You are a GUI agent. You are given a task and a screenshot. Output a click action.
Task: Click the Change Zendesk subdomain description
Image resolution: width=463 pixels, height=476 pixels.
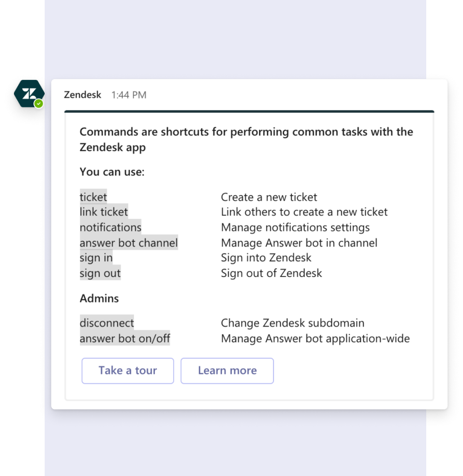point(293,323)
